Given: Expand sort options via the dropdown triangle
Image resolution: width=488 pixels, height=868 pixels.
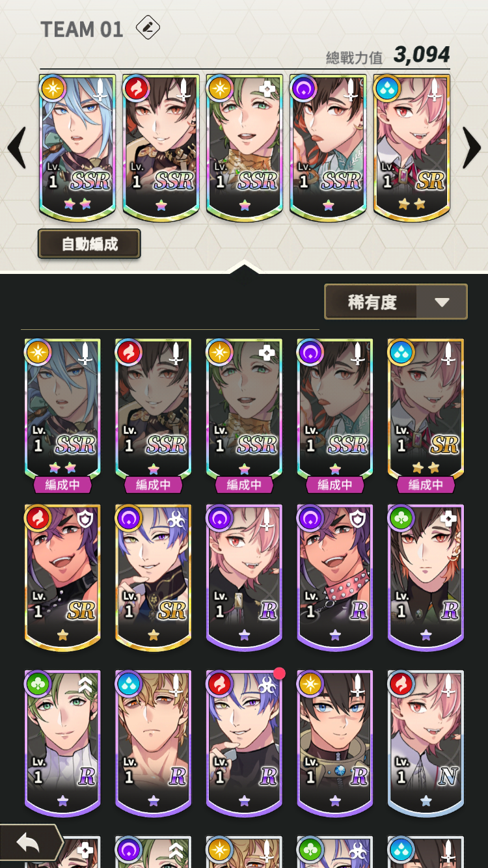Looking at the screenshot, I should pos(442,303).
